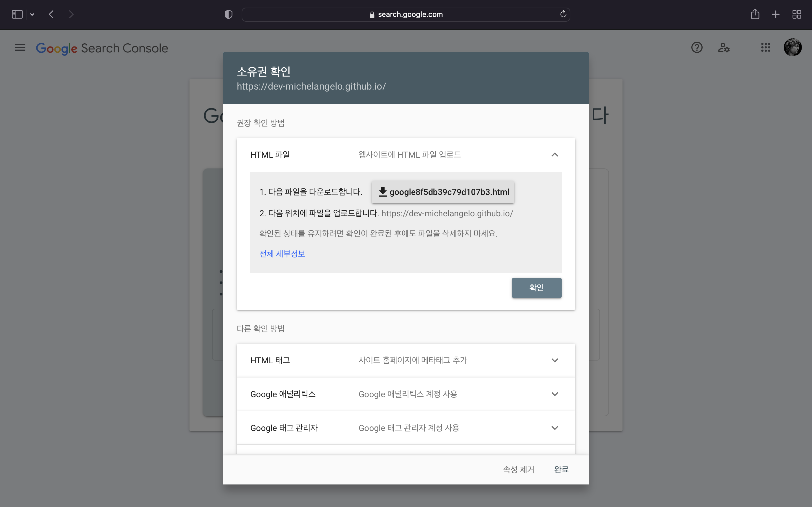Image resolution: width=812 pixels, height=507 pixels.
Task: Download google8f5db39c79d107b3.html file
Action: coord(443,192)
